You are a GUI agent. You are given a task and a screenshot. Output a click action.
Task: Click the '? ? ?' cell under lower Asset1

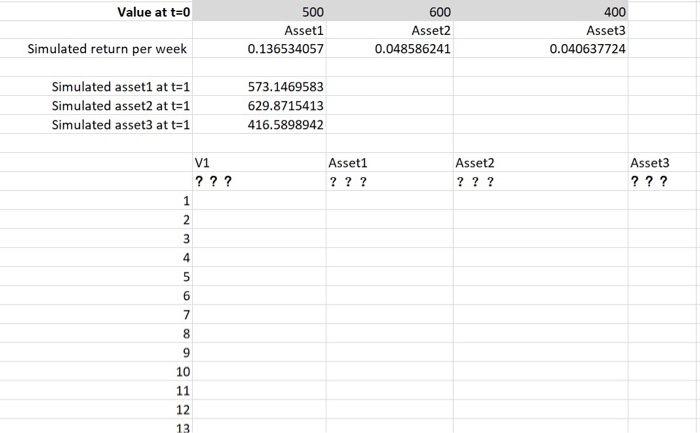[x=390, y=181]
